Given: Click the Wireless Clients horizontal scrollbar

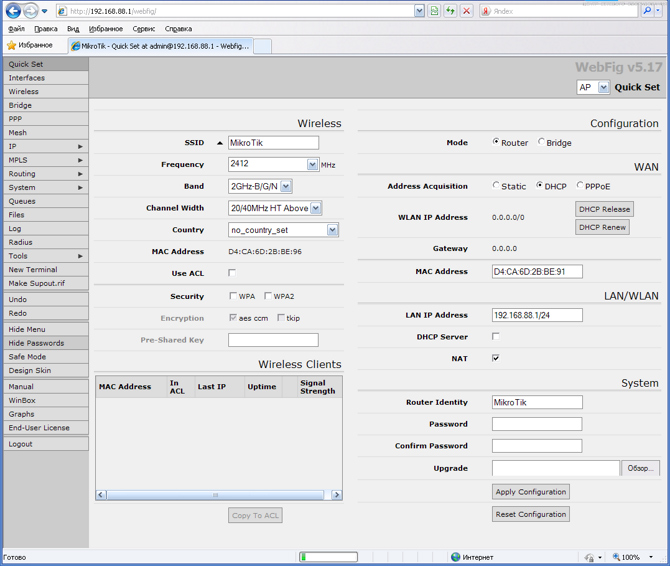Looking at the screenshot, I should tap(214, 494).
